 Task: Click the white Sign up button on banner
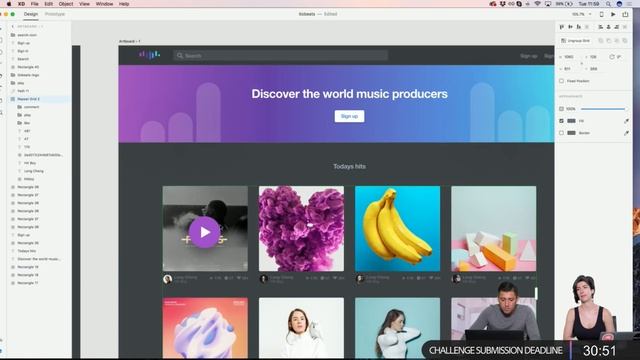coord(349,116)
